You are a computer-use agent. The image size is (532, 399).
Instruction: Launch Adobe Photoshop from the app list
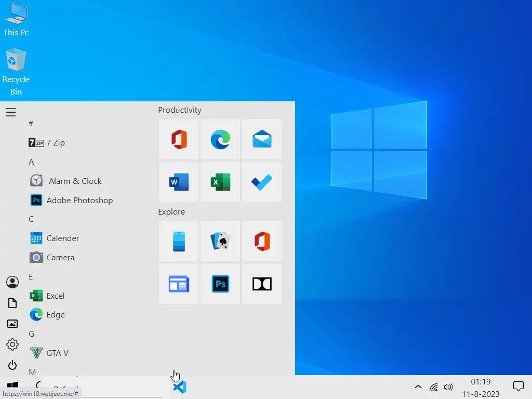tap(72, 200)
